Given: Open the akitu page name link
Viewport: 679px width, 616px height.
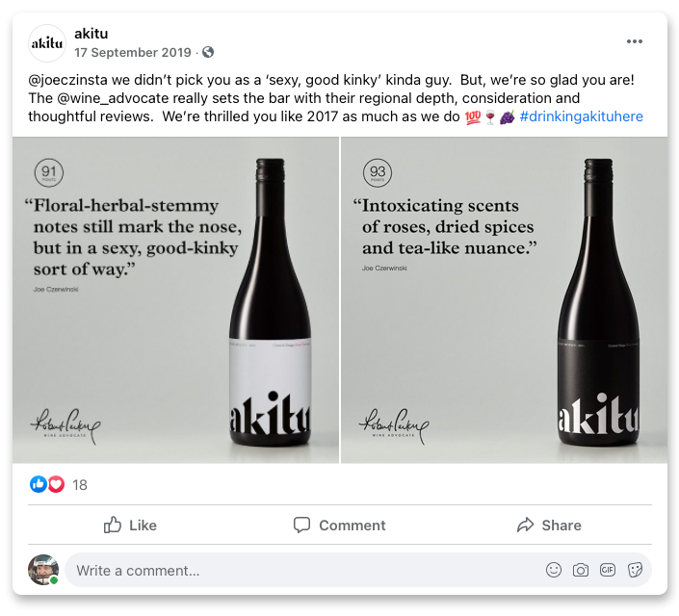Looking at the screenshot, I should coord(91,34).
